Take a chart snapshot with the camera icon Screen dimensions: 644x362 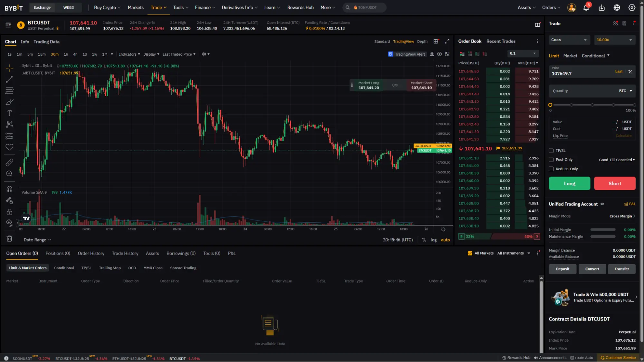pyautogui.click(x=432, y=54)
